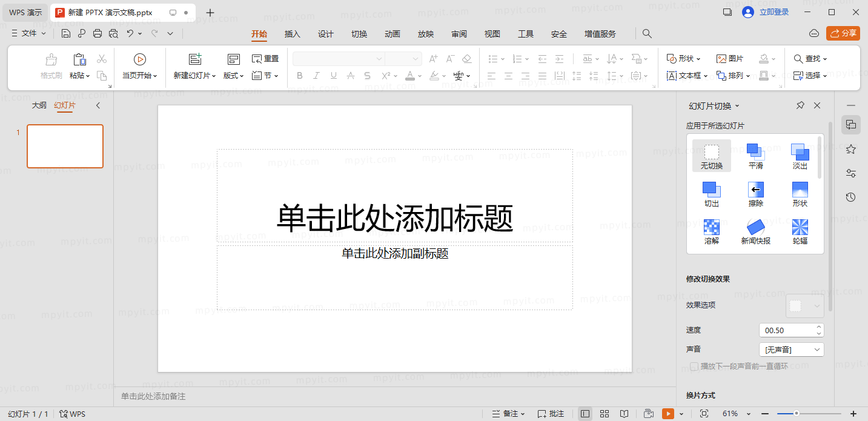The width and height of the screenshot is (868, 421).
Task: Click the 备注 notes button in status bar
Action: (x=508, y=414)
